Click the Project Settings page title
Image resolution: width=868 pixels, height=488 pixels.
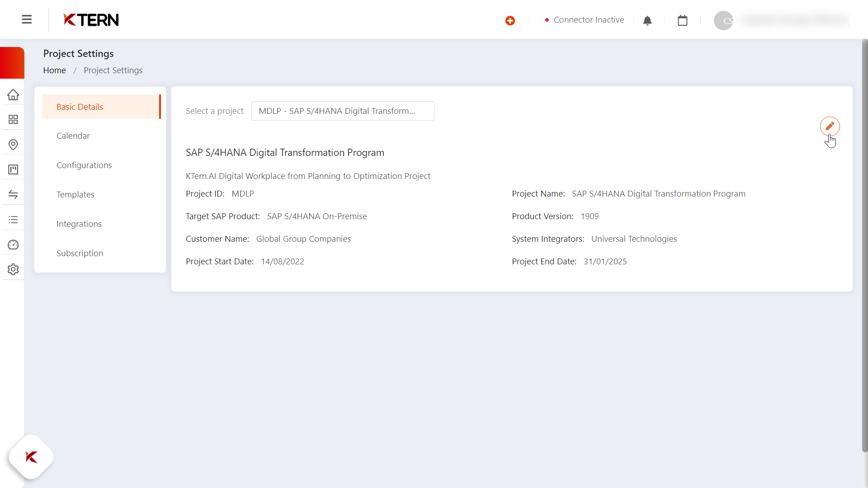pyautogui.click(x=78, y=54)
